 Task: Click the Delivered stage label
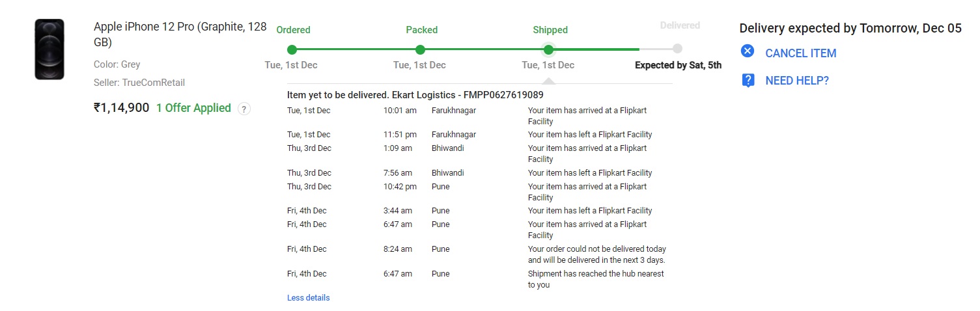point(679,25)
